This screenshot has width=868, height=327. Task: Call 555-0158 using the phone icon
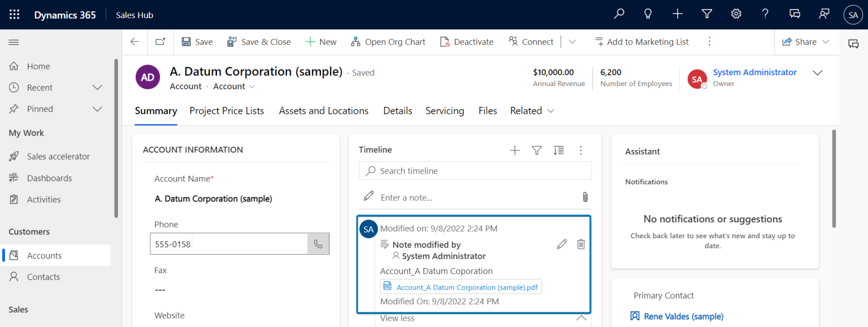click(318, 243)
